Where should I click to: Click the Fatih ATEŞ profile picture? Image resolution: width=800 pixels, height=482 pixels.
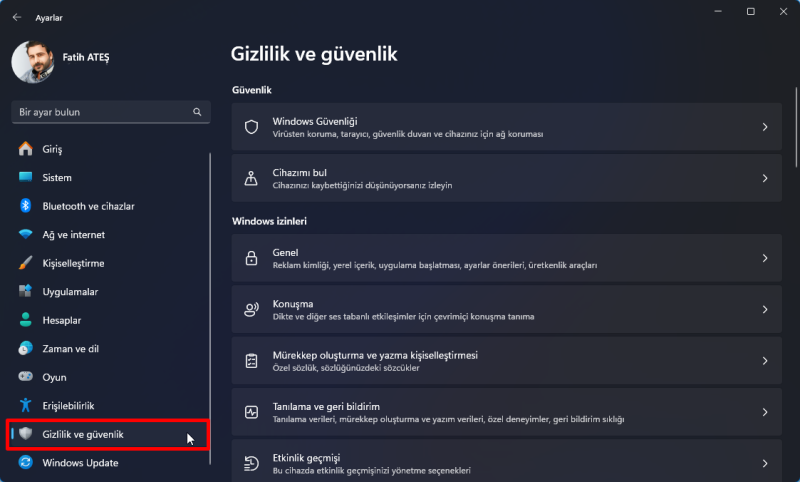pos(32,62)
